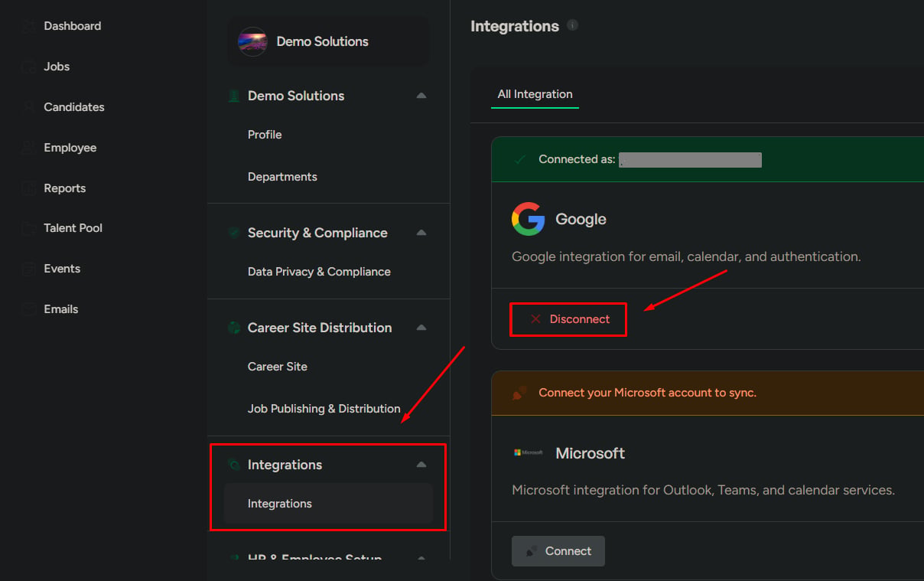Open the Emails page
The image size is (924, 581).
(x=61, y=309)
